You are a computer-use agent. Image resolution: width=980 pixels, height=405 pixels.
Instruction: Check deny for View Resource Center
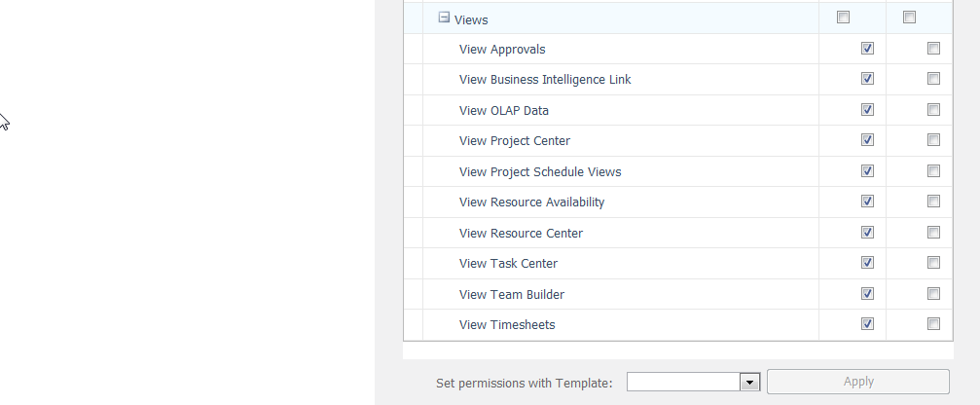[933, 232]
